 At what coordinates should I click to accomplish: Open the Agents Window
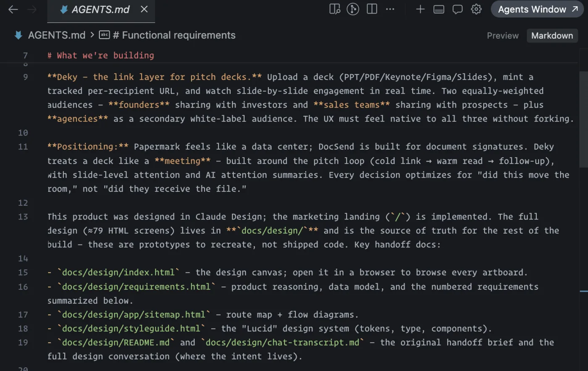538,9
